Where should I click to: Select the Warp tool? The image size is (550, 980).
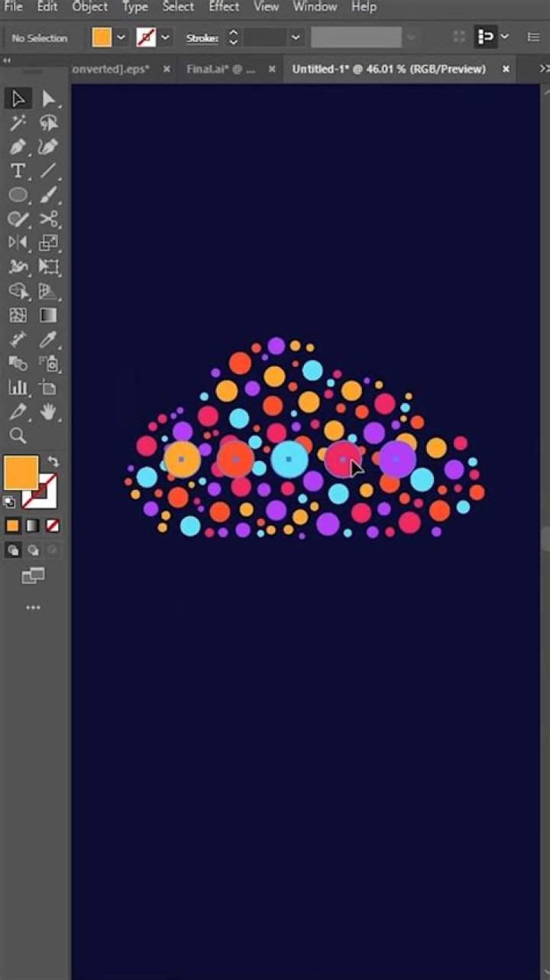tap(18, 268)
